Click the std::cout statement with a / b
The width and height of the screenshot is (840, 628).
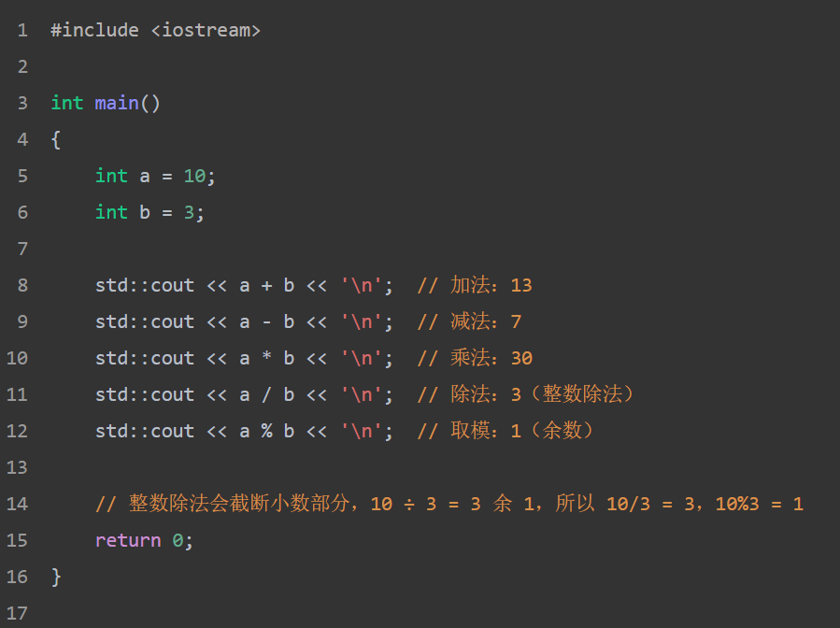point(244,394)
